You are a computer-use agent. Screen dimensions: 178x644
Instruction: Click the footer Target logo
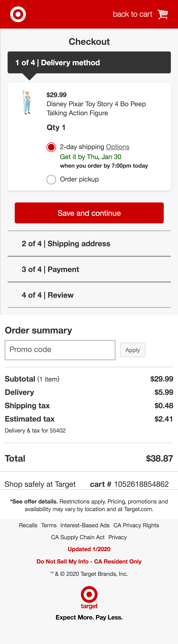[89, 597]
